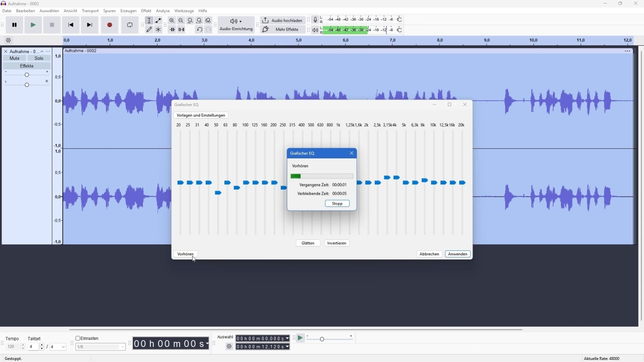Click Anwenden in the Grafischer EQ dialog
644x362 pixels.
coord(458,254)
